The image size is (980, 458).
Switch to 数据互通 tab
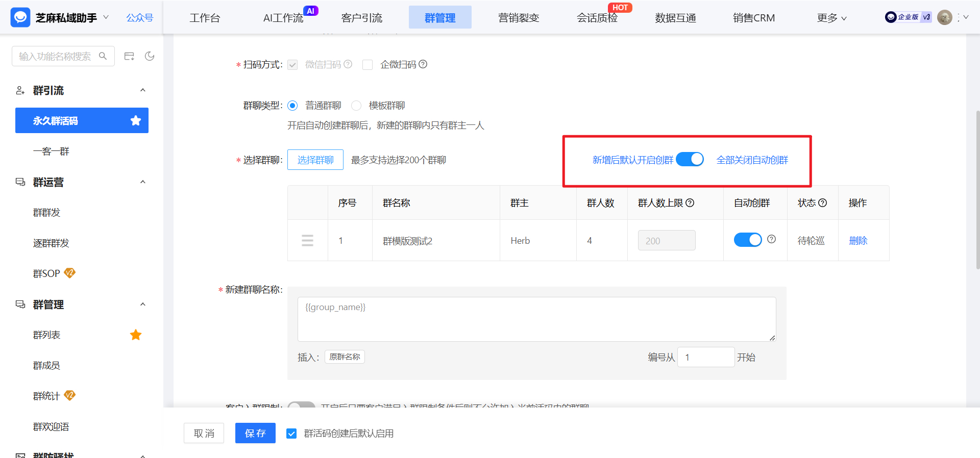(x=675, y=18)
